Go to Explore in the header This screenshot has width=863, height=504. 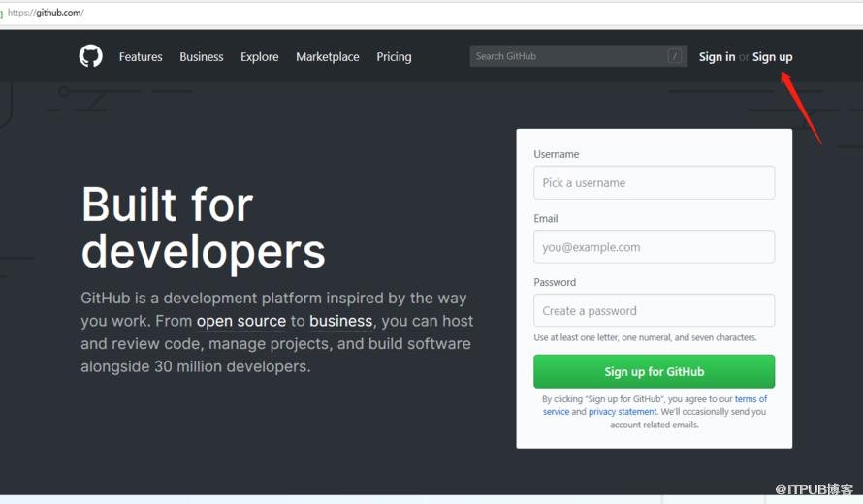(259, 56)
